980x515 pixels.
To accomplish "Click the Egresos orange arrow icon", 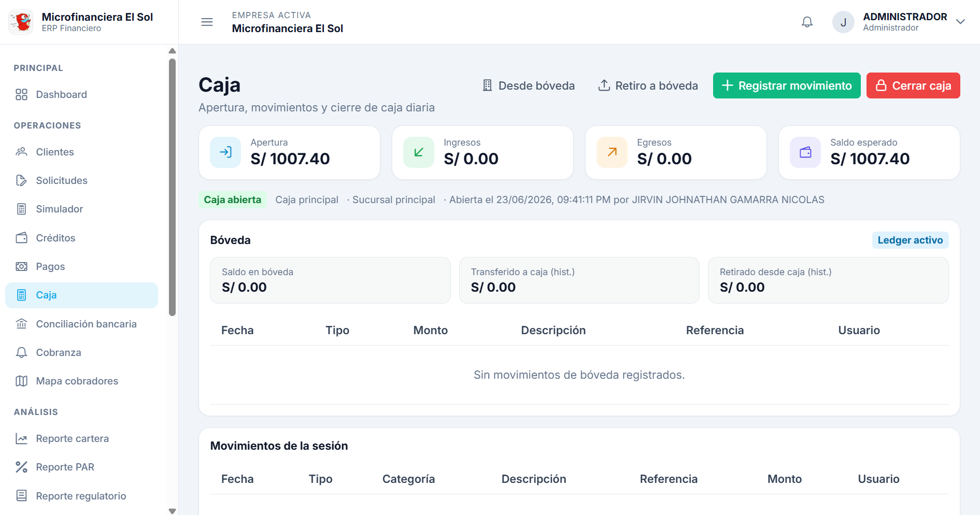I will 612,152.
